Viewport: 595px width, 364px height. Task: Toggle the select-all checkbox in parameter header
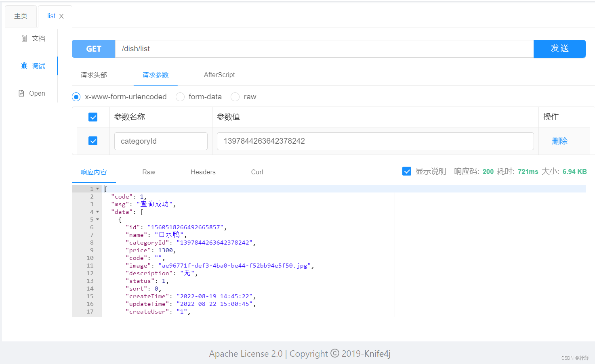pyautogui.click(x=93, y=117)
